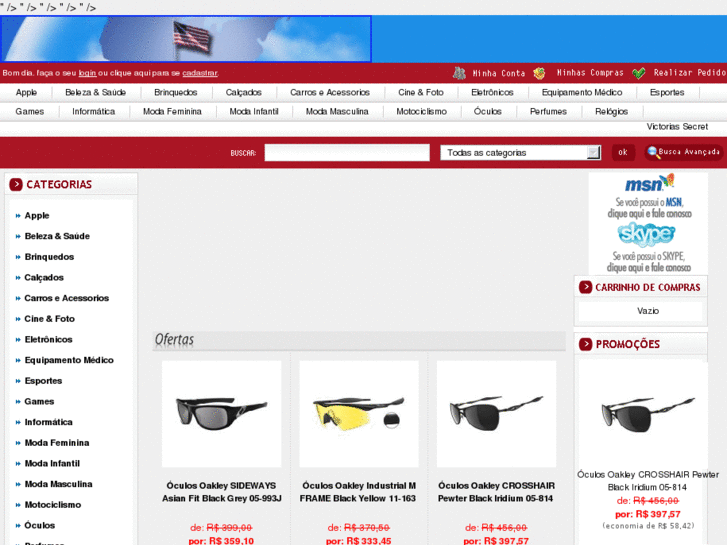Open Carros e Acessorios top menu item
This screenshot has width=727, height=545.
tap(330, 92)
